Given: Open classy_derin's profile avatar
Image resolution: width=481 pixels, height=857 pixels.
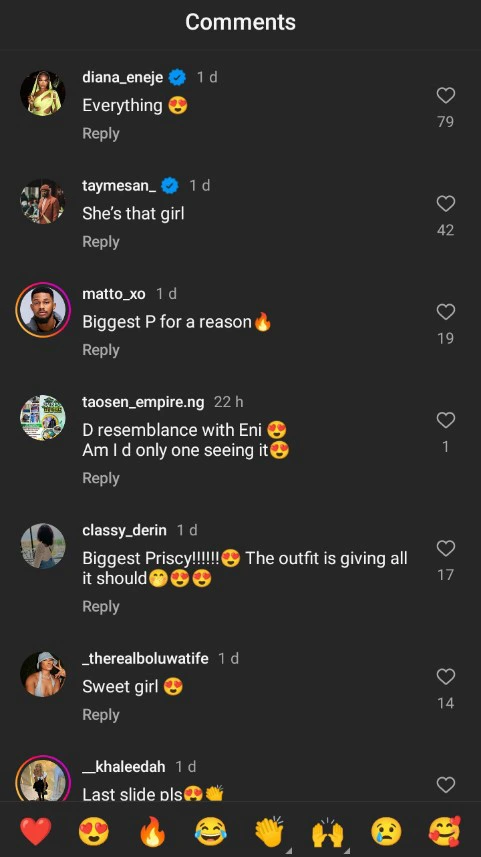Looking at the screenshot, I should tap(43, 546).
